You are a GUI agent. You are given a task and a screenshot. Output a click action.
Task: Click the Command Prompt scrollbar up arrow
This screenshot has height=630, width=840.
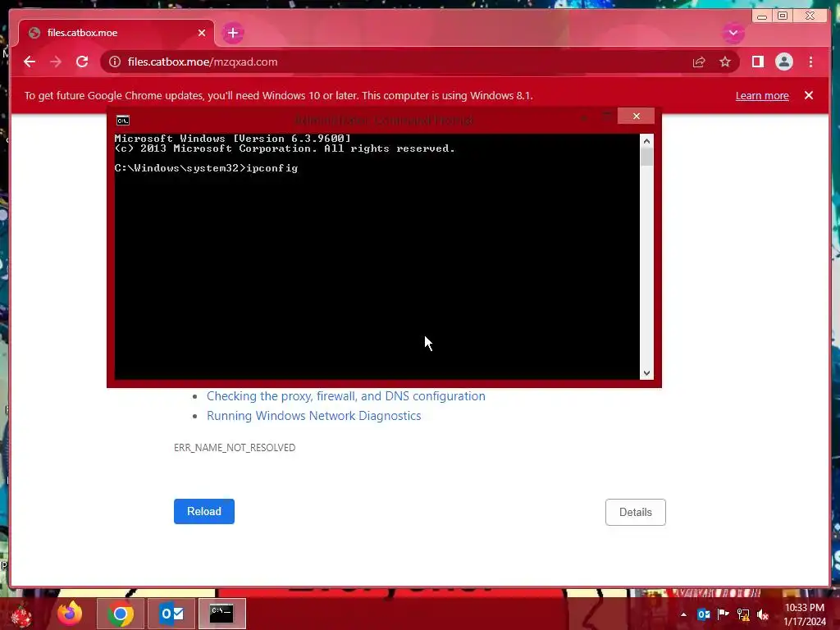click(646, 141)
